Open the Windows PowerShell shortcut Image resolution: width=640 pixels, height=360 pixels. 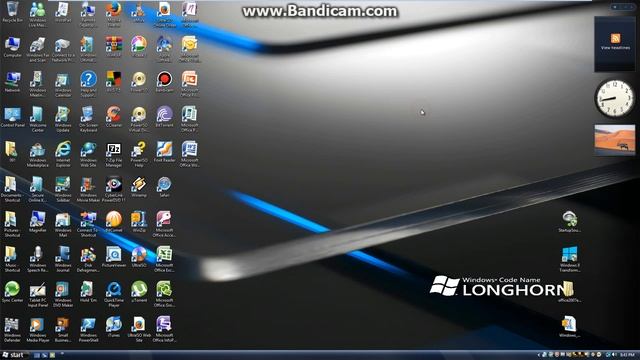pos(88,329)
